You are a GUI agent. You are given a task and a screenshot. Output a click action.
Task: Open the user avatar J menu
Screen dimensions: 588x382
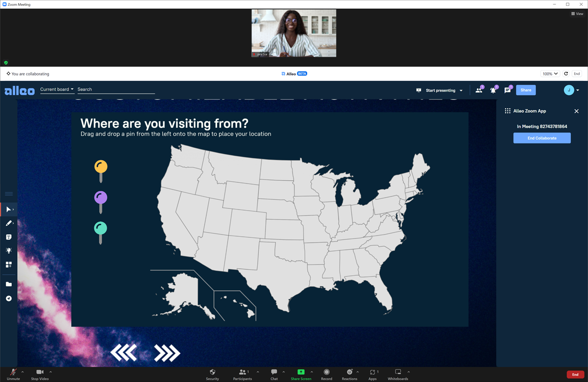(x=571, y=90)
